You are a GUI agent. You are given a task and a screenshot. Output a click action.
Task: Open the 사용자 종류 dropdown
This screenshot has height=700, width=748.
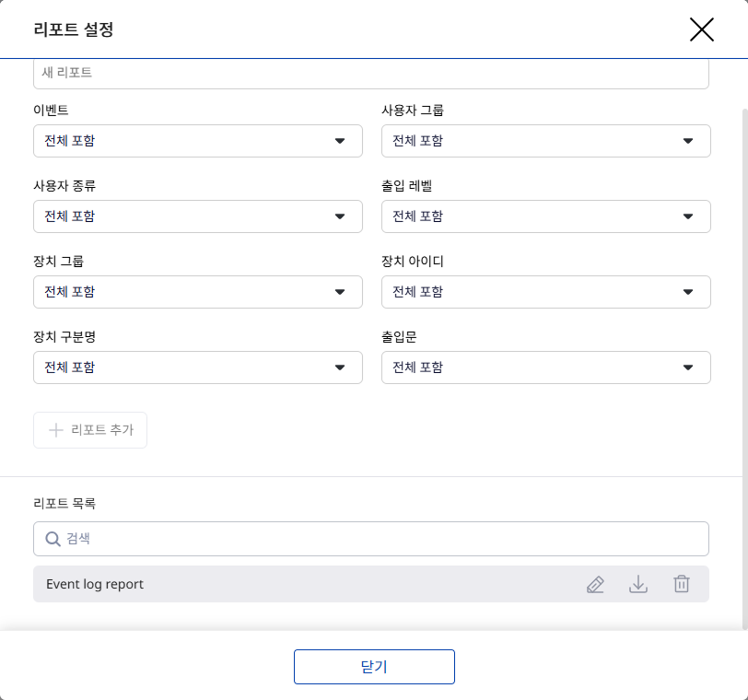tap(197, 216)
